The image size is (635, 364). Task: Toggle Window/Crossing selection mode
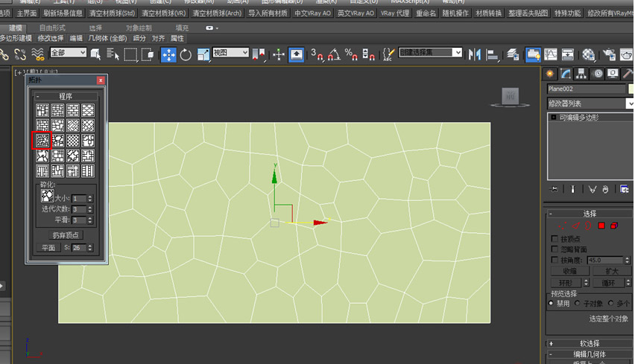(x=148, y=54)
